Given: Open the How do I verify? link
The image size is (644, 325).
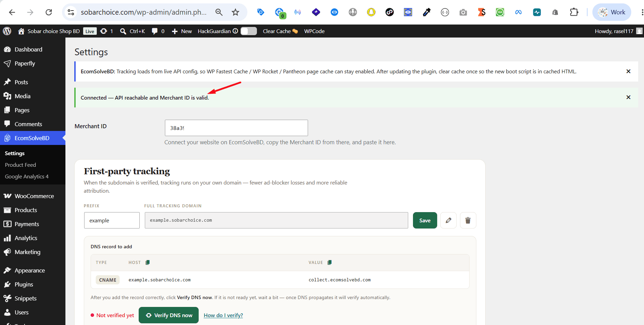Looking at the screenshot, I should click(223, 315).
